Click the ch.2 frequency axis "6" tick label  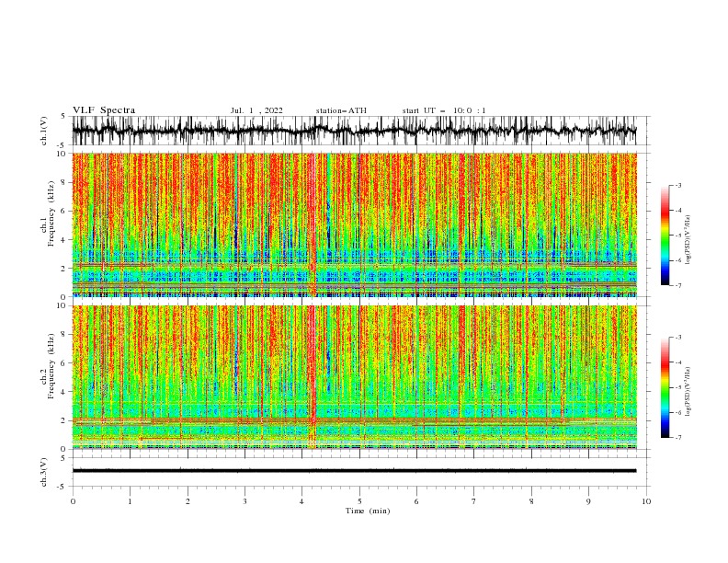point(65,363)
